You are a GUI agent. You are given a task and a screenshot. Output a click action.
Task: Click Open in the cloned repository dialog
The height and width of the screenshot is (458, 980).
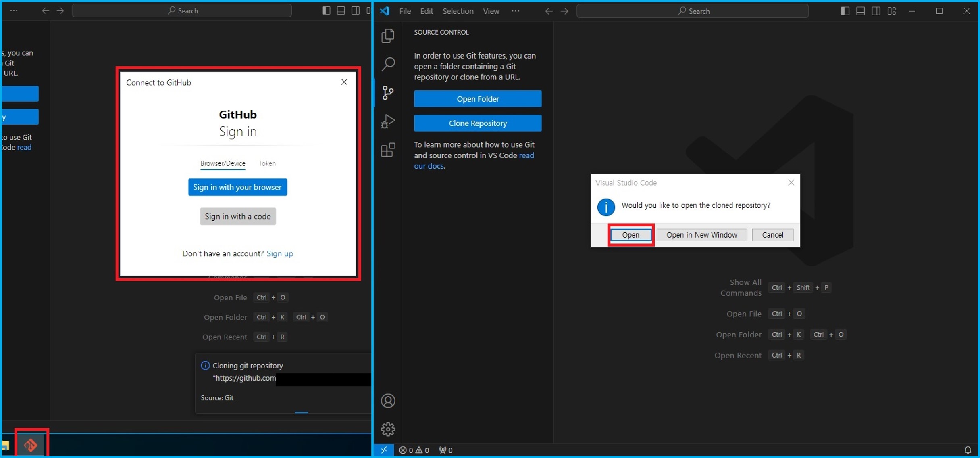point(630,235)
